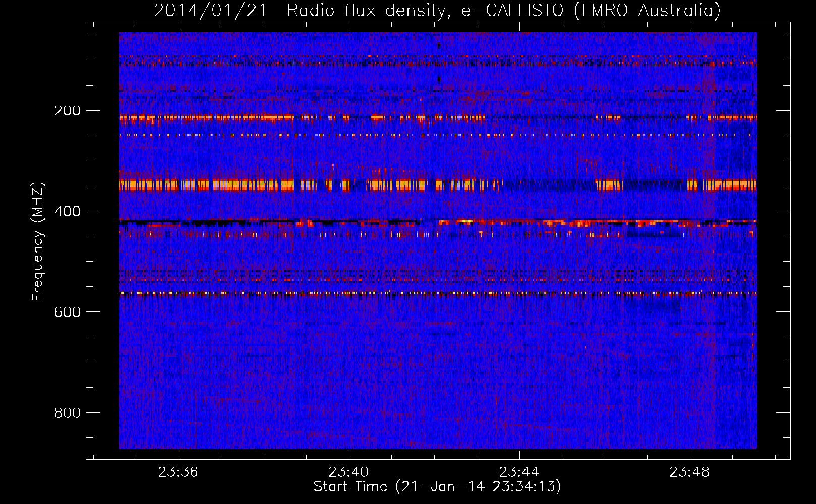
Task: Click the 23:44 time tick label
Action: coord(519,472)
